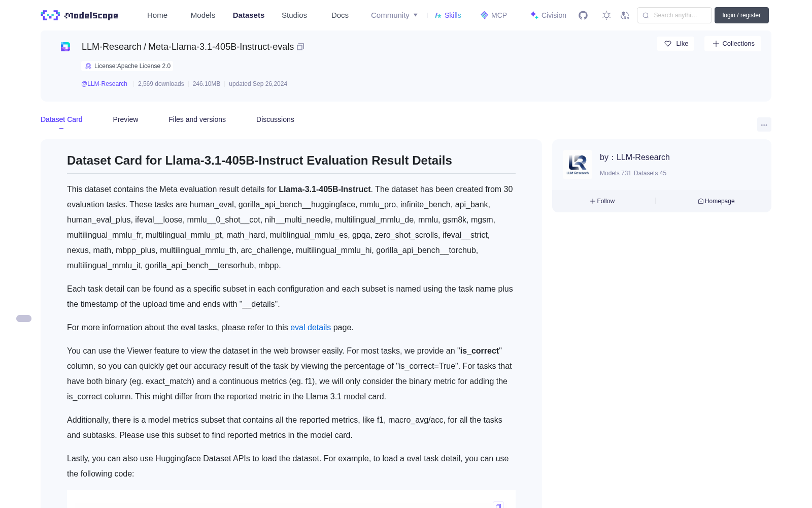Viewport: 812px width, 508px height.
Task: Open the MCP link in the header
Action: coord(493,15)
